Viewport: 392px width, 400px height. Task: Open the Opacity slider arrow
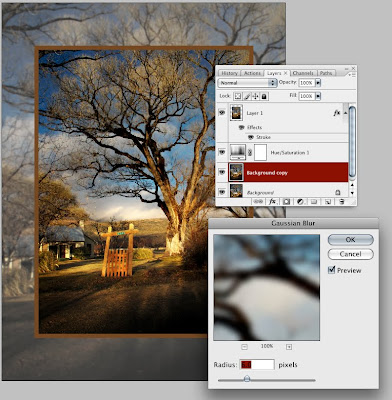(x=318, y=83)
